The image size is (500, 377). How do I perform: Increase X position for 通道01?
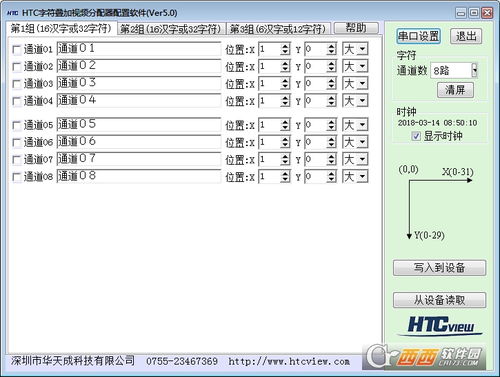point(285,47)
